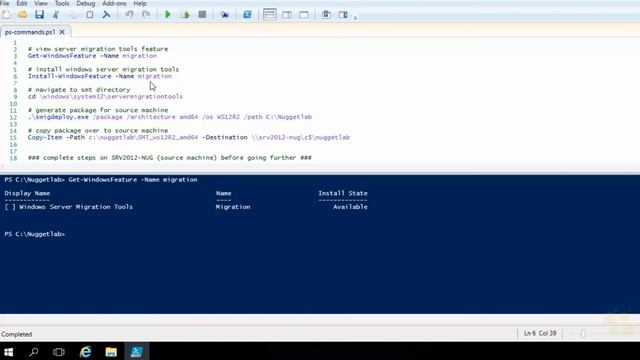
Task: Click the 'Install State' console column header
Action: point(343,193)
